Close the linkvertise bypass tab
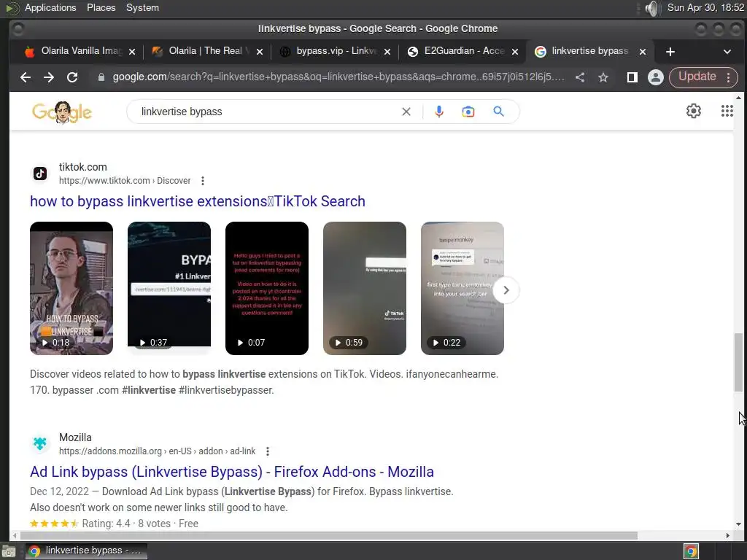Image resolution: width=747 pixels, height=560 pixels. (643, 52)
